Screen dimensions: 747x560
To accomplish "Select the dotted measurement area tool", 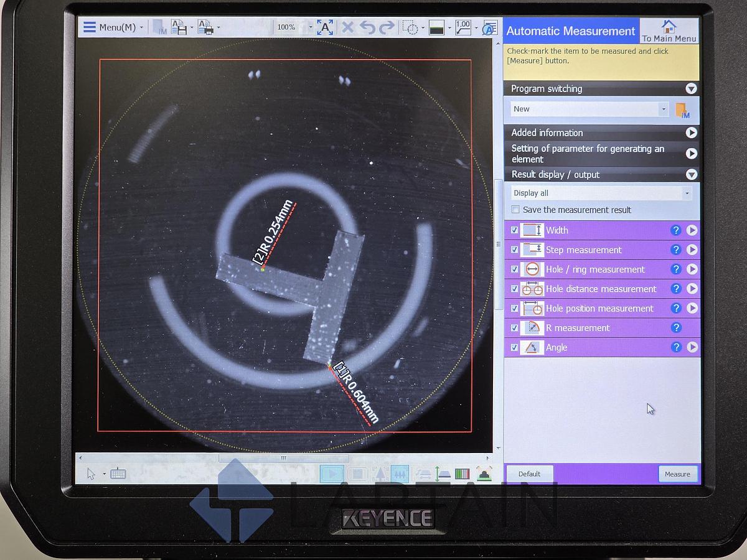I will point(410,27).
